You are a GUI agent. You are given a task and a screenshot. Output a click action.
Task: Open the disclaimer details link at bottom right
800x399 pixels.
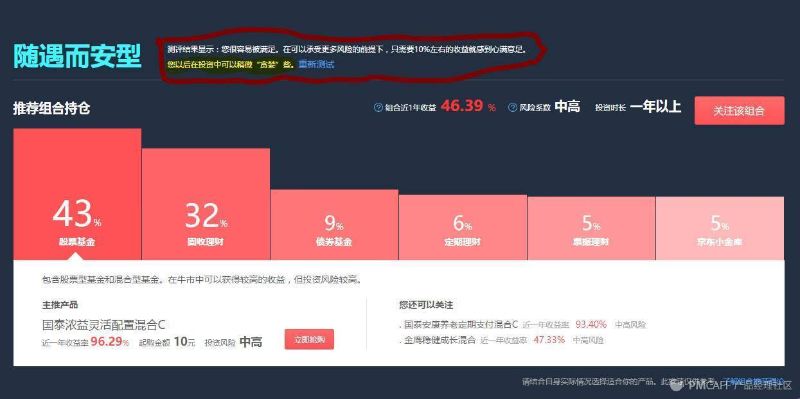point(754,381)
